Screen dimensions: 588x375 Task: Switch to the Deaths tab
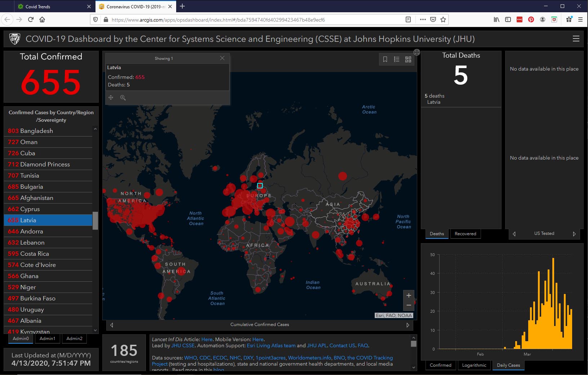click(x=437, y=234)
